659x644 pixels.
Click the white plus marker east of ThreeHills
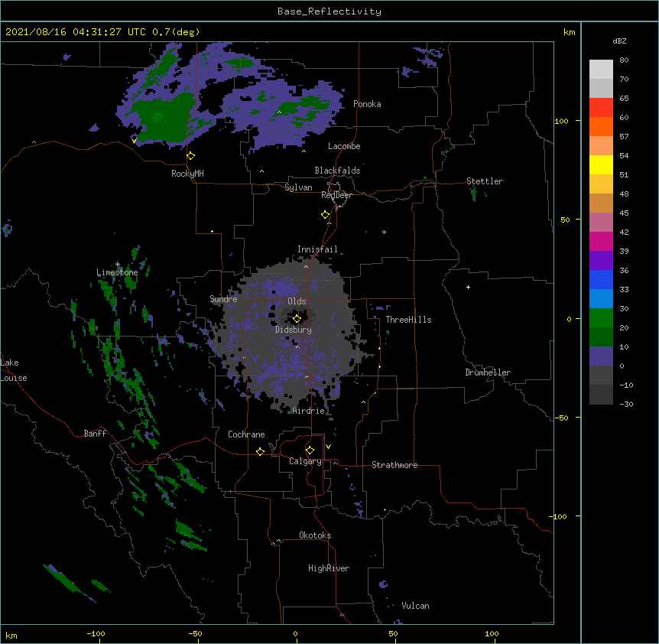(468, 287)
